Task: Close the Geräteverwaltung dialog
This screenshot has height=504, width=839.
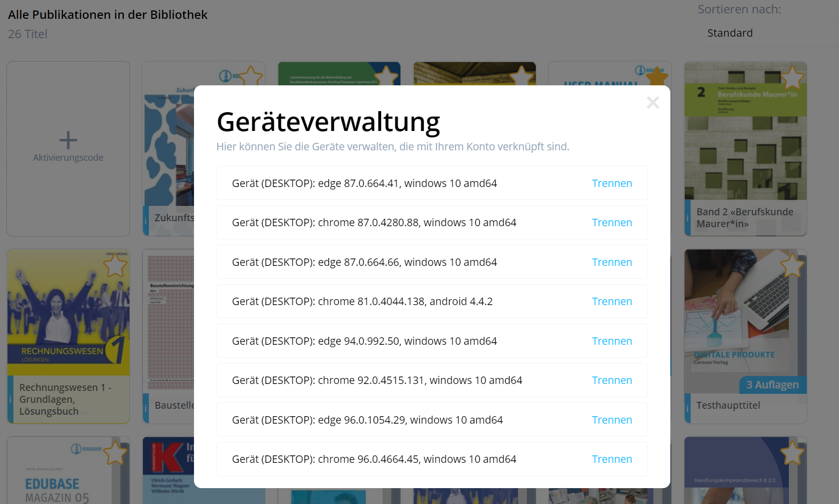Action: pos(653,102)
